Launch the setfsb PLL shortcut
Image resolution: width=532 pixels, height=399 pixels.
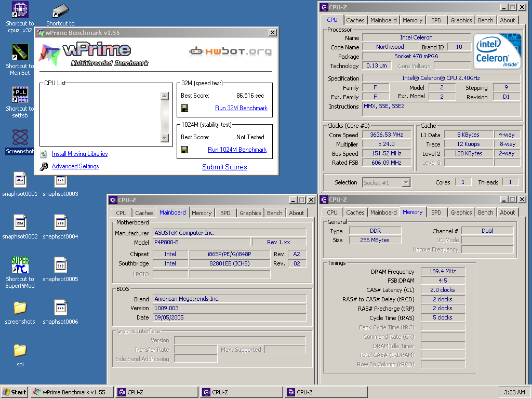20,95
